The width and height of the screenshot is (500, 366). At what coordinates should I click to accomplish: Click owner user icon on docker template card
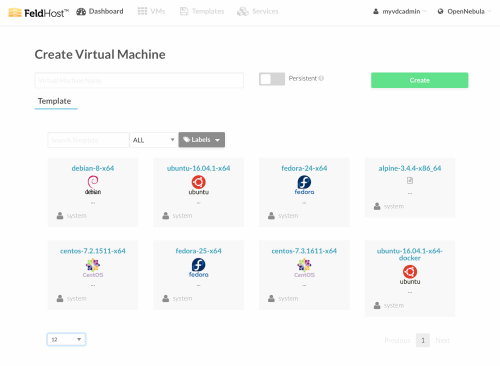coord(377,305)
